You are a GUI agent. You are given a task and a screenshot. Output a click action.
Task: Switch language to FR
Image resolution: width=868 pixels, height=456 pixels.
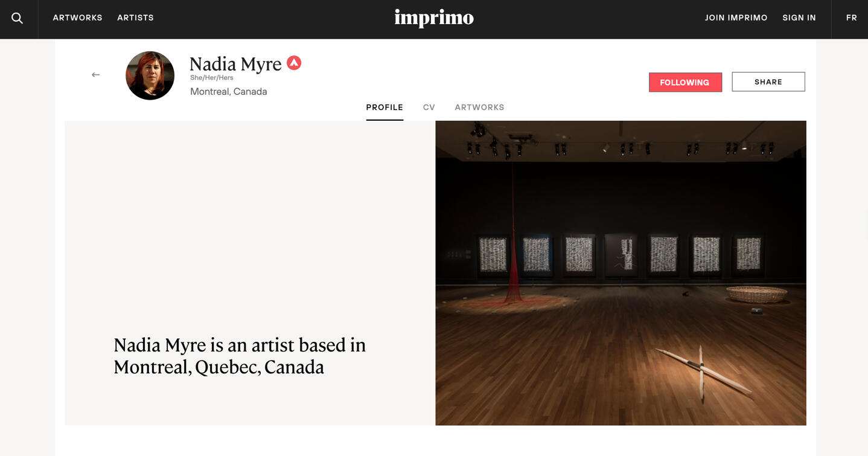coord(851,18)
